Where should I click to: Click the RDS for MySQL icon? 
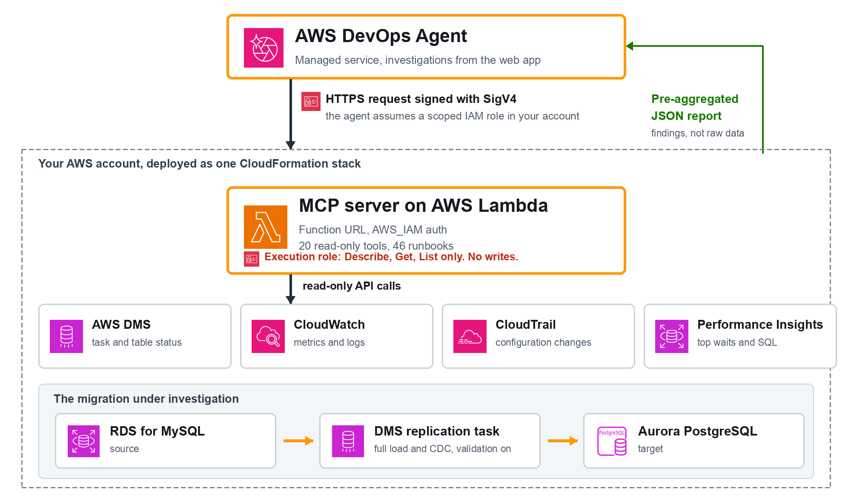83,441
